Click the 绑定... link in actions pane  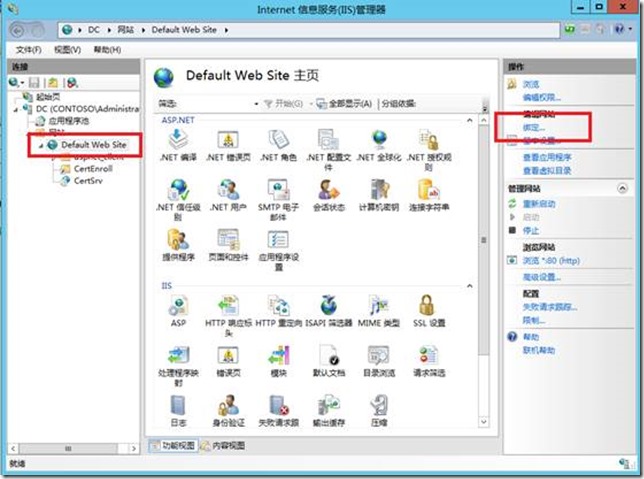(534, 127)
